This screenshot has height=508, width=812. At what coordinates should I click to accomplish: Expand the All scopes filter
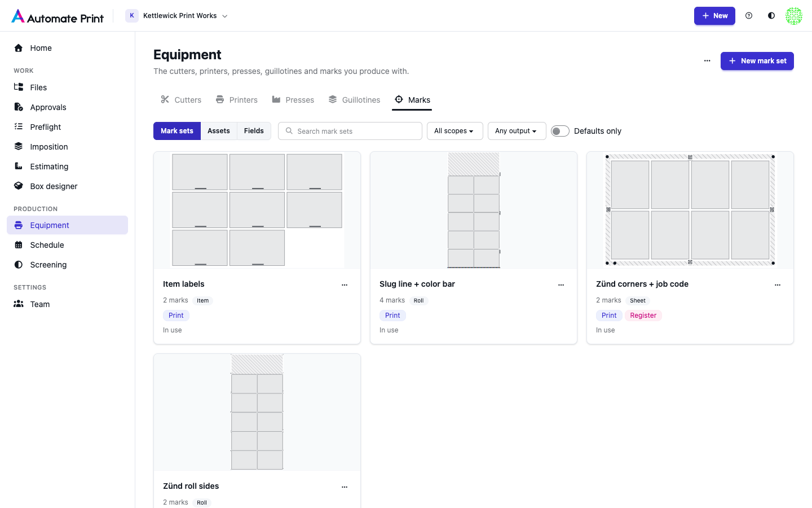pyautogui.click(x=454, y=131)
